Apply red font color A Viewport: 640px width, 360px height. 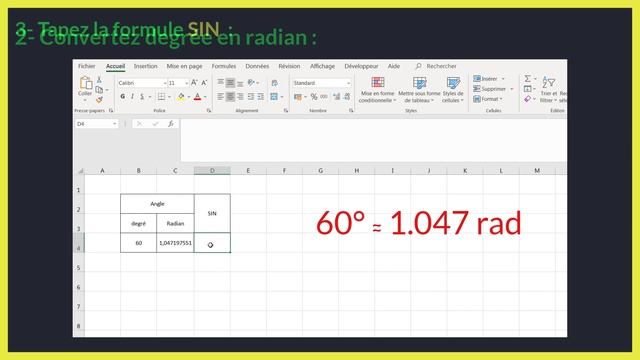[198, 97]
